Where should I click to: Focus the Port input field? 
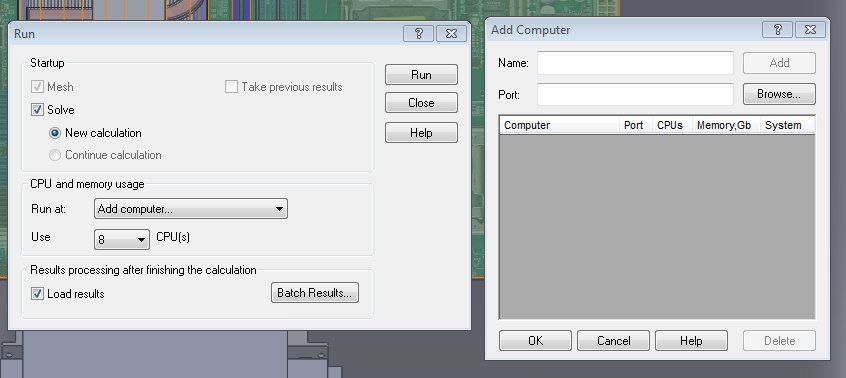(635, 94)
